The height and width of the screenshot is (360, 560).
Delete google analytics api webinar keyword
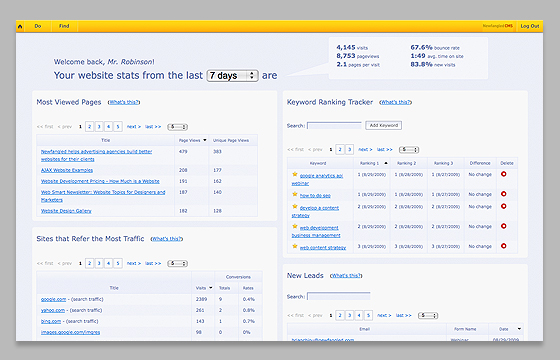(504, 174)
